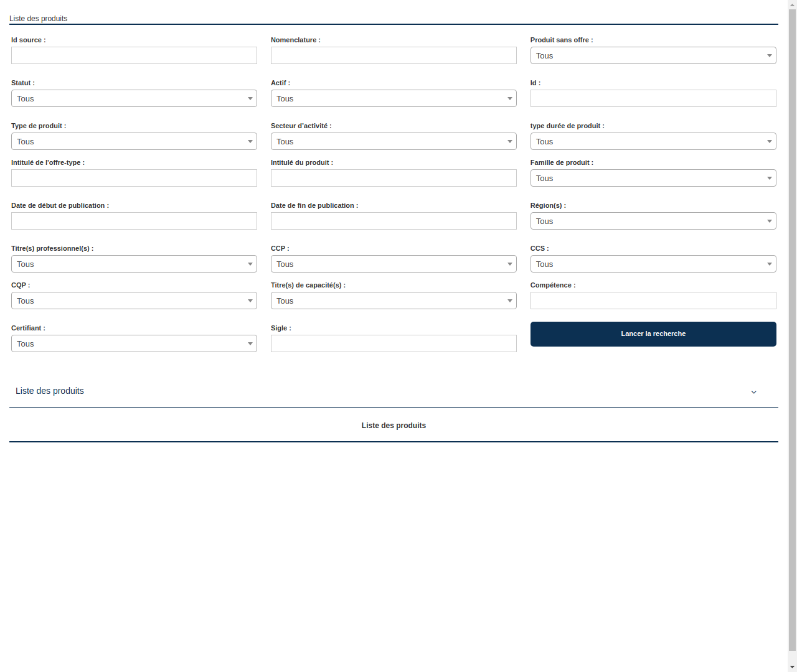Collapse the Liste des produits section
The width and height of the screenshot is (797, 672).
753,392
